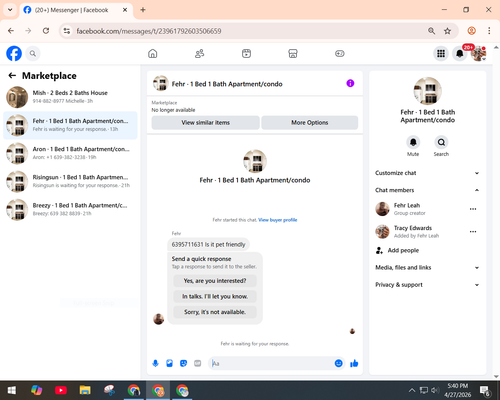
Task: Open File Explorer from taskbar
Action: 85,390
